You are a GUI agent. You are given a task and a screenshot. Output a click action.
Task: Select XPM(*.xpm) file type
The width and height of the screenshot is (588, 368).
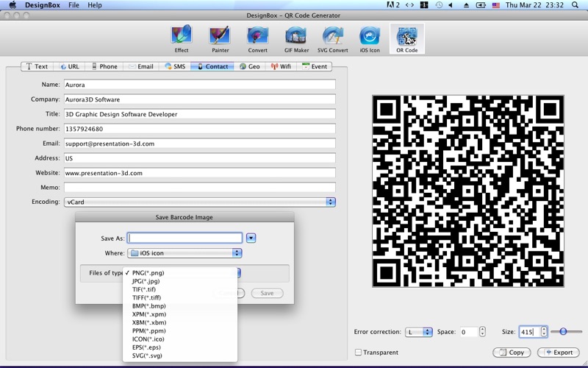(180, 314)
